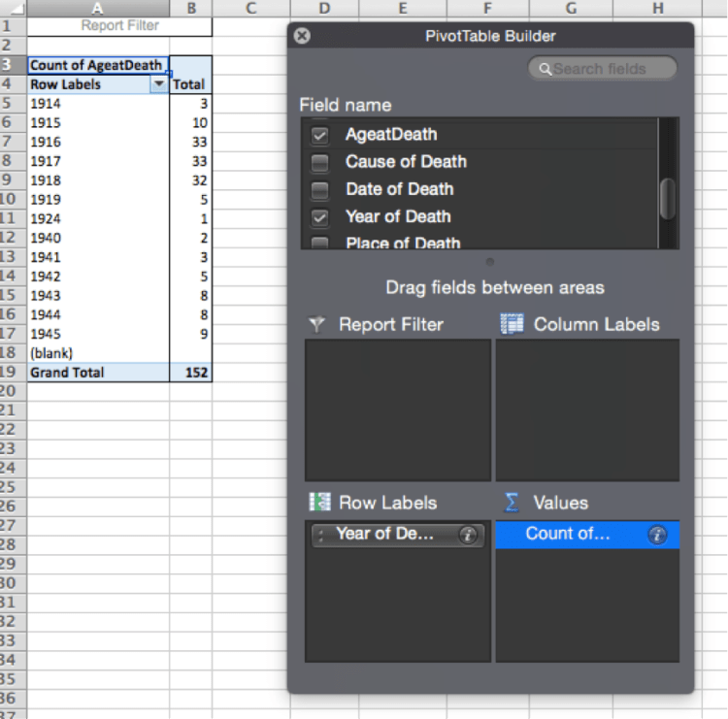Open info for Year of Death row field
This screenshot has height=719, width=728.
[469, 535]
